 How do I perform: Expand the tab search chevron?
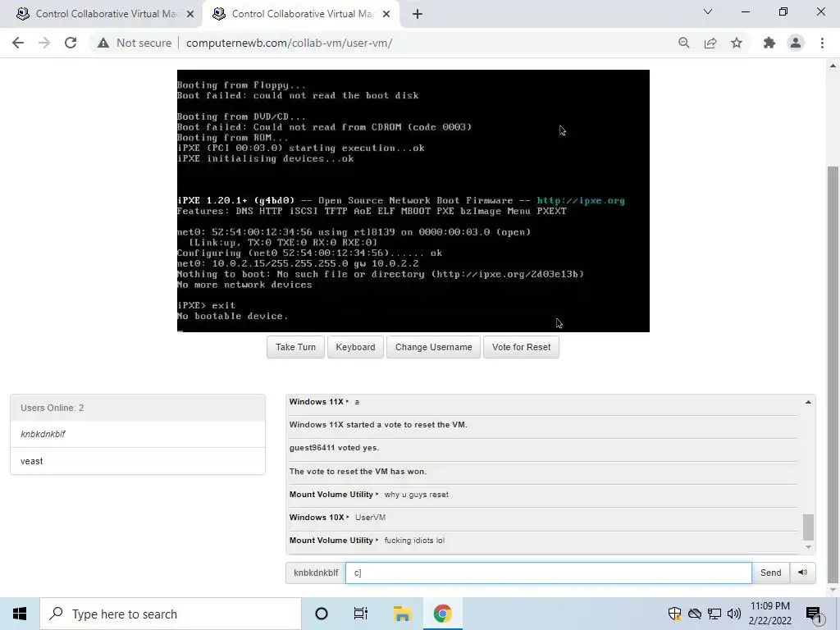pyautogui.click(x=707, y=11)
